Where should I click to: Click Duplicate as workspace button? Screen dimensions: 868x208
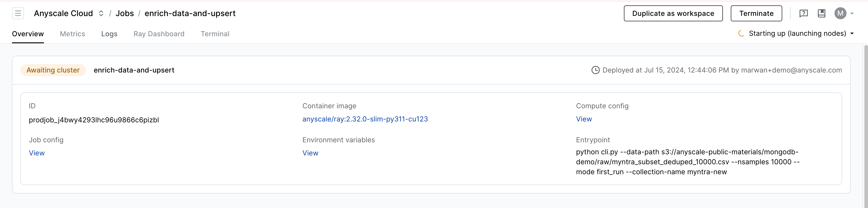coord(673,14)
